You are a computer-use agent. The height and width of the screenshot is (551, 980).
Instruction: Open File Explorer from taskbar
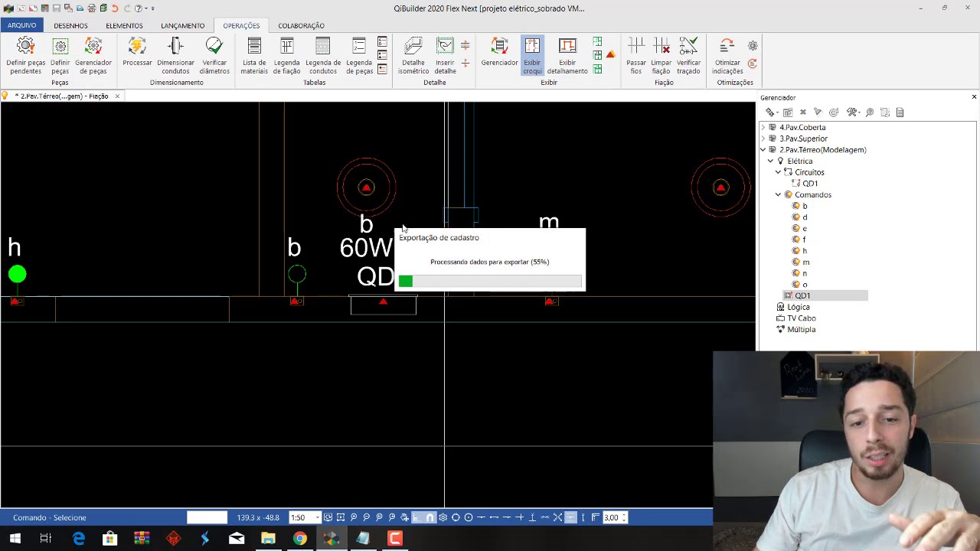268,539
